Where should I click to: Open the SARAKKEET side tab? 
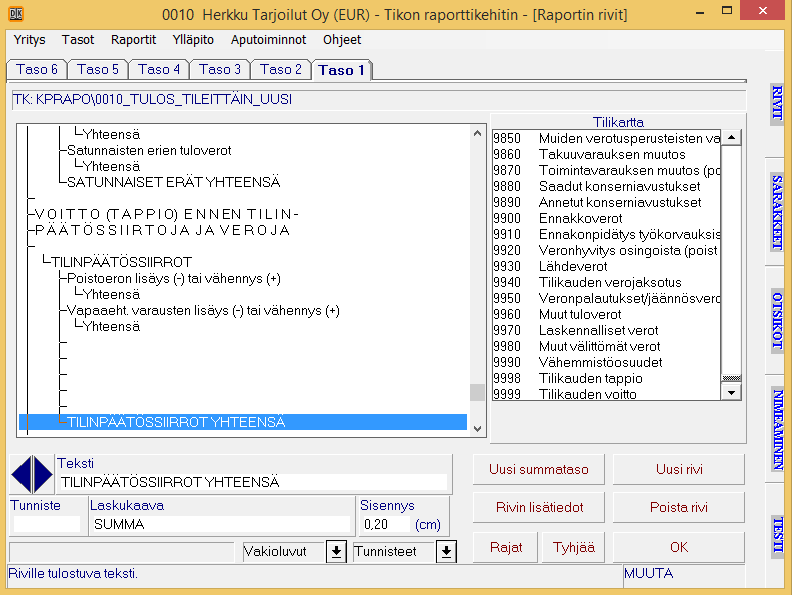tap(777, 212)
